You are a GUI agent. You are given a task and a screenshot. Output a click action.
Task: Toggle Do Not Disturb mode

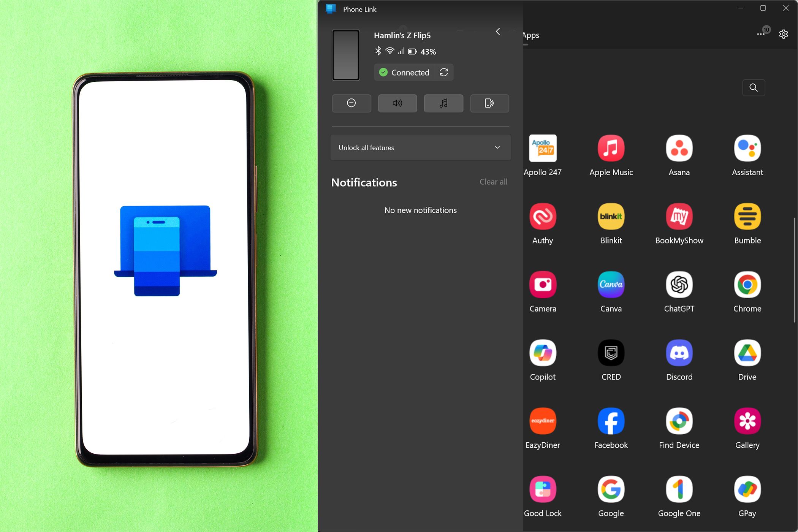coord(351,103)
